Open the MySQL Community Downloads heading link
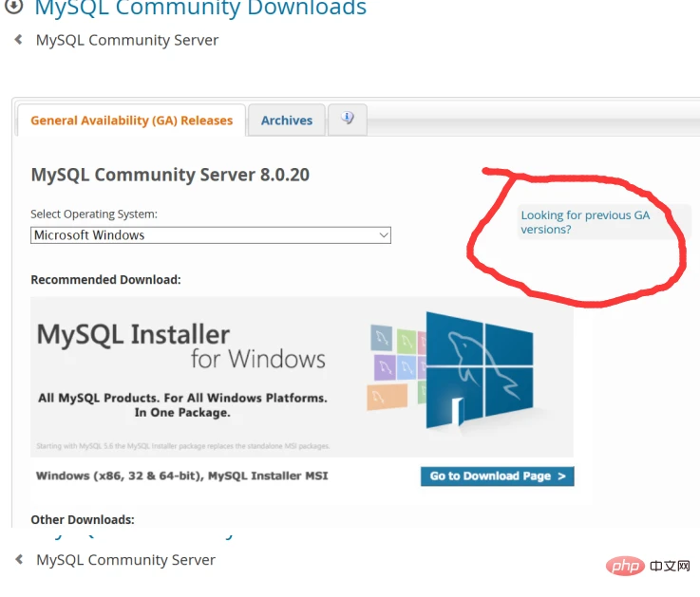The height and width of the screenshot is (597, 700). click(200, 8)
